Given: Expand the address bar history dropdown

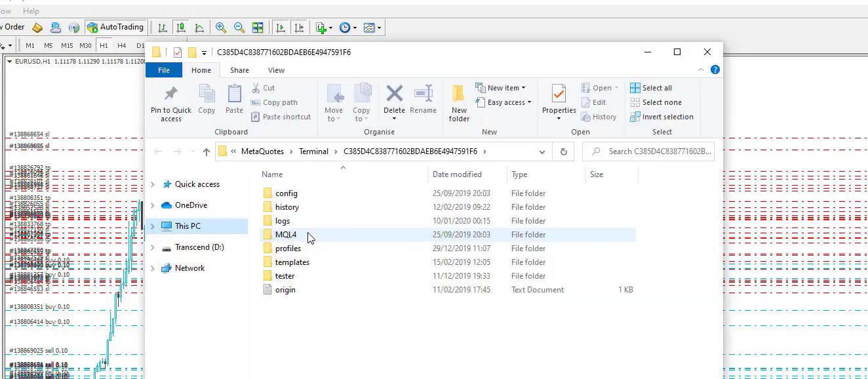Looking at the screenshot, I should (x=542, y=151).
